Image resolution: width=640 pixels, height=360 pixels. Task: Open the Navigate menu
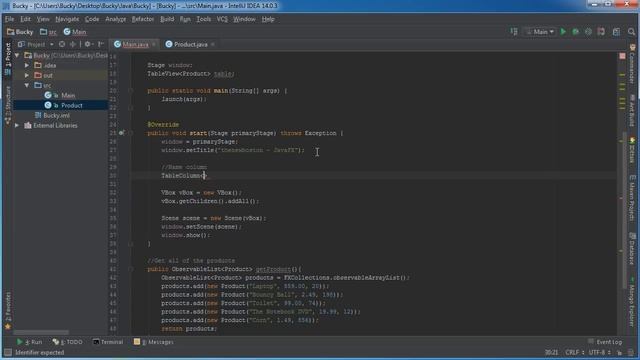coord(67,19)
